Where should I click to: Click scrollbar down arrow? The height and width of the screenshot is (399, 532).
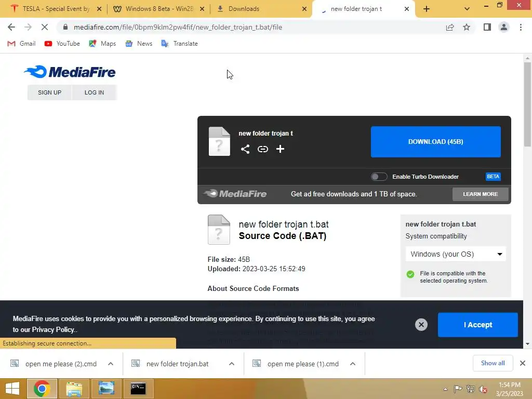[x=527, y=344]
